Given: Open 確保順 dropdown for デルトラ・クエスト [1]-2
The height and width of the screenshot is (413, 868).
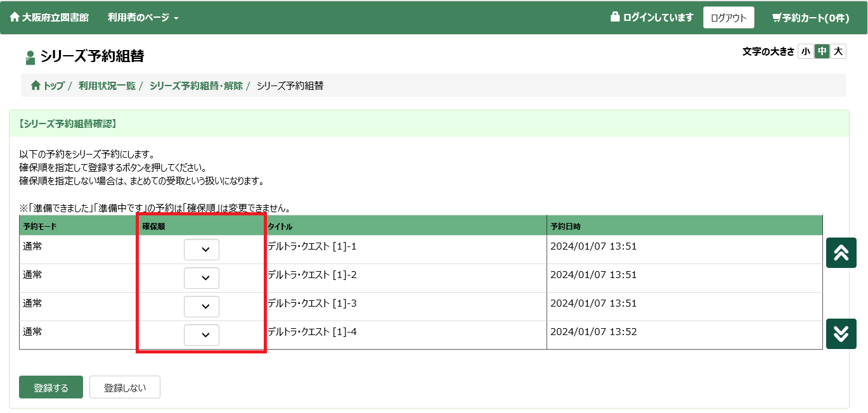Looking at the screenshot, I should [x=202, y=278].
